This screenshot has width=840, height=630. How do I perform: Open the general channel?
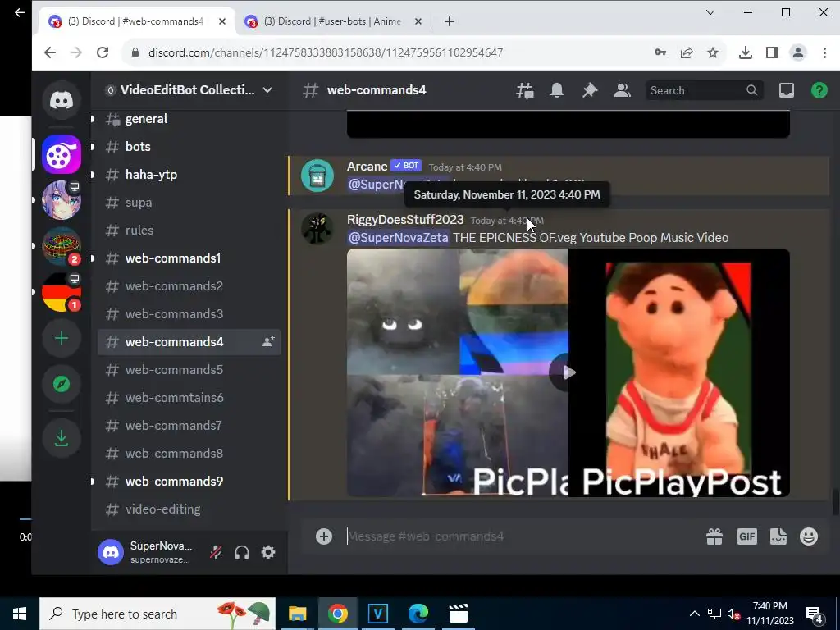[x=189, y=119]
